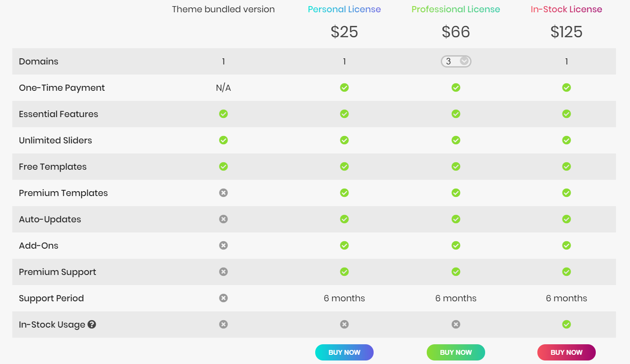Click the Personal License heading
This screenshot has height=364, width=630.
click(x=344, y=9)
